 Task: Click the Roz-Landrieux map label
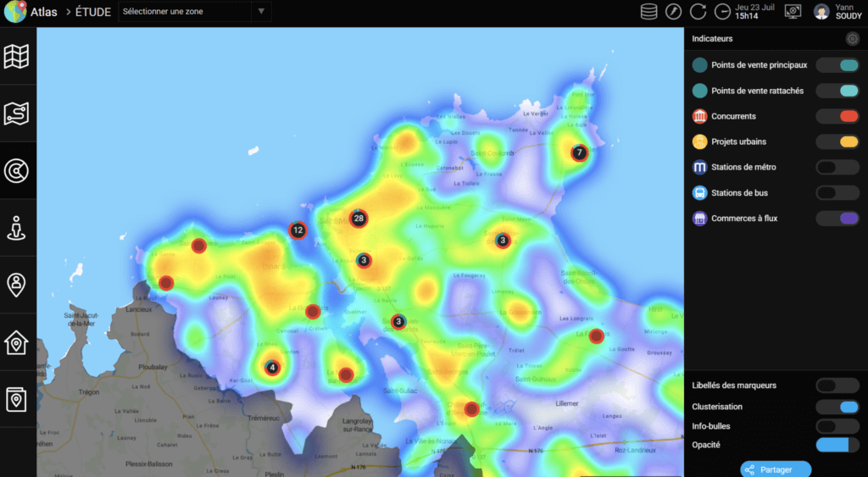[x=635, y=451]
